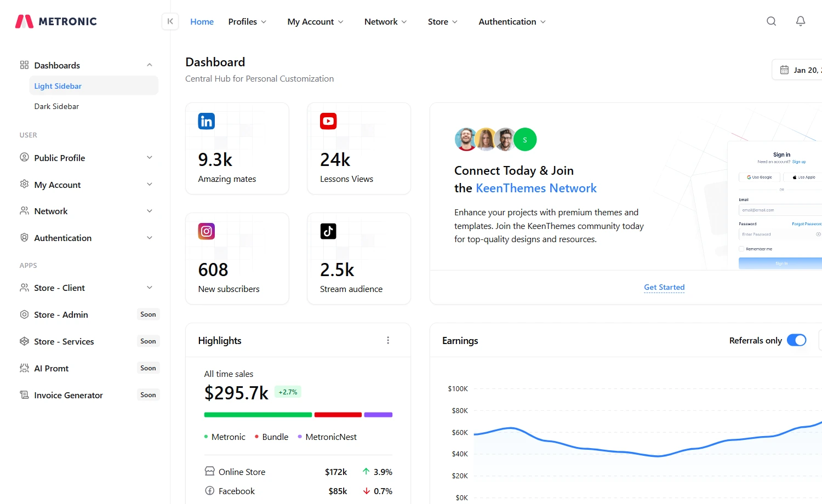Click the Amazing mates 9.3k card
Screen dimensions: 822x504
point(237,148)
